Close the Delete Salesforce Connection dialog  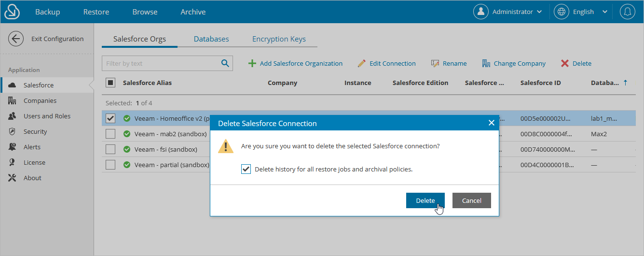pyautogui.click(x=491, y=123)
